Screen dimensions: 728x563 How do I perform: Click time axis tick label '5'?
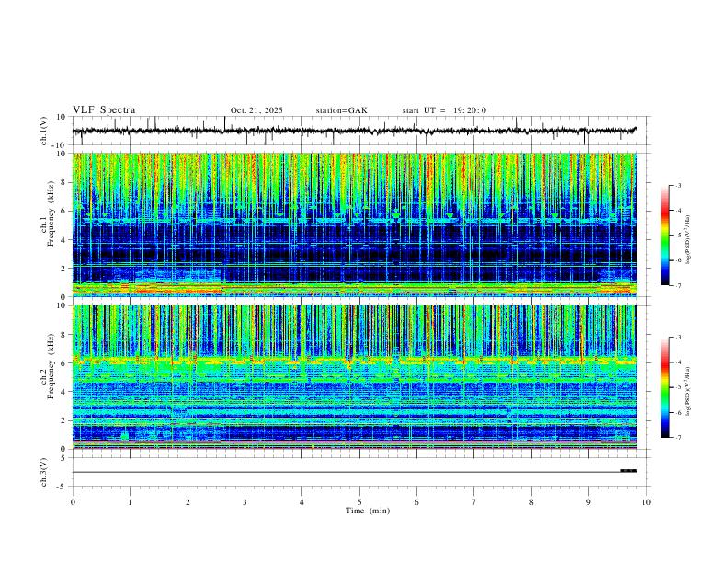(x=359, y=502)
